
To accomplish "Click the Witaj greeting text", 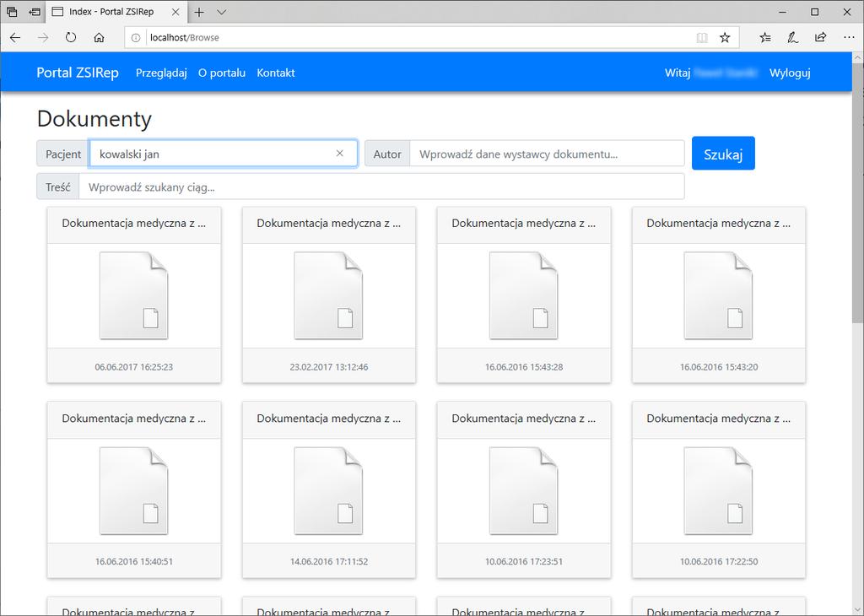I will click(678, 73).
